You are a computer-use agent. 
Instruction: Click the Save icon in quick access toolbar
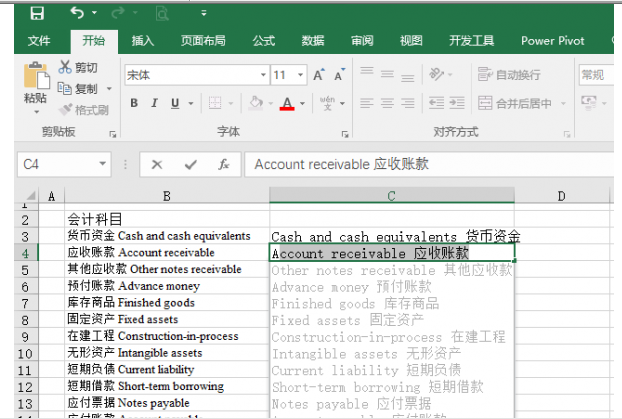(x=37, y=13)
